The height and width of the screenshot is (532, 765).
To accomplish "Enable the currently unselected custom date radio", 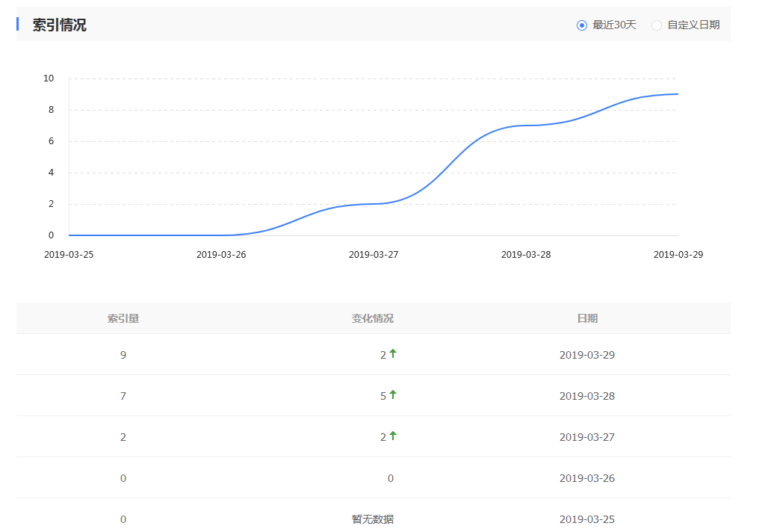I will point(657,24).
